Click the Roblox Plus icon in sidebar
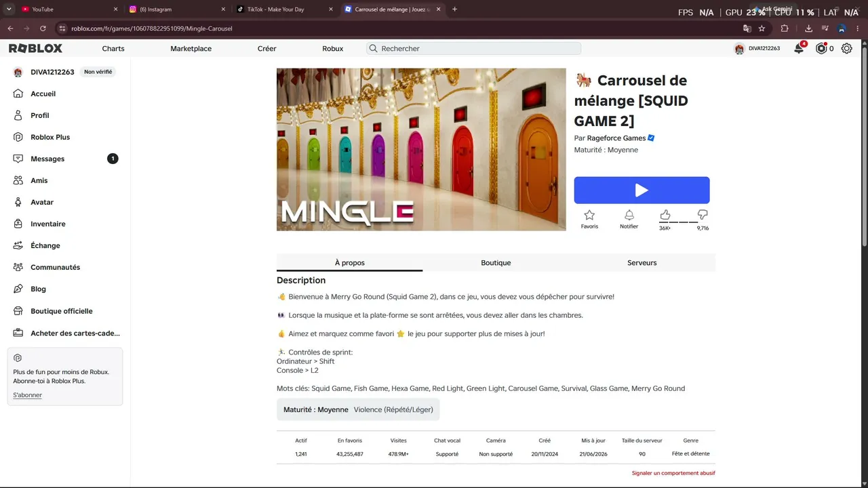Viewport: 868px width, 488px height. click(18, 137)
